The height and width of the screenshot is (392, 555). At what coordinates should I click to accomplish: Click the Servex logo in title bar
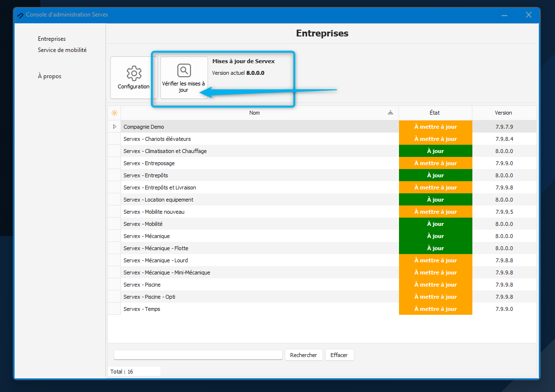[x=20, y=15]
